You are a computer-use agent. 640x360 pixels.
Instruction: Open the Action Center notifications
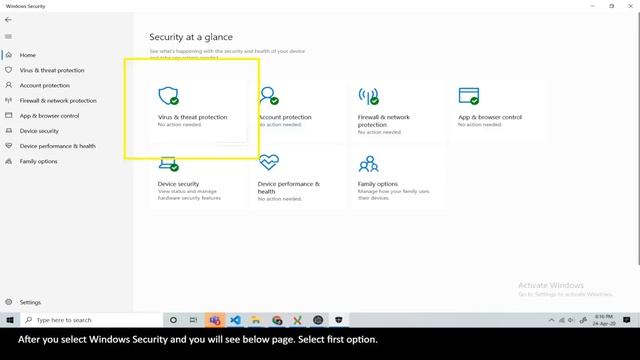point(627,320)
